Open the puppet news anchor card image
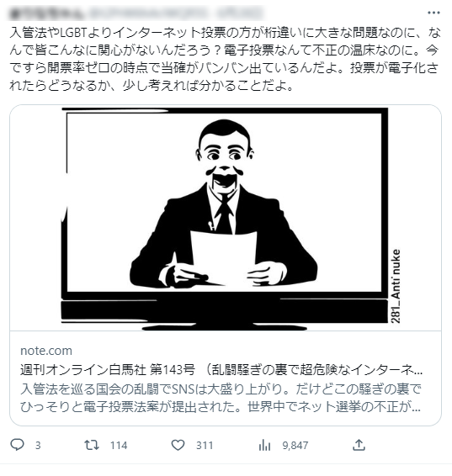452x476 pixels. 226,218
